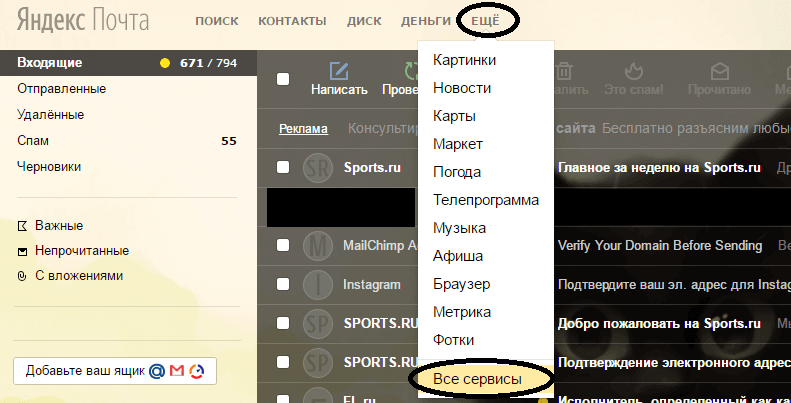Click the attachment paperclip icon
The image size is (791, 403).
click(22, 276)
